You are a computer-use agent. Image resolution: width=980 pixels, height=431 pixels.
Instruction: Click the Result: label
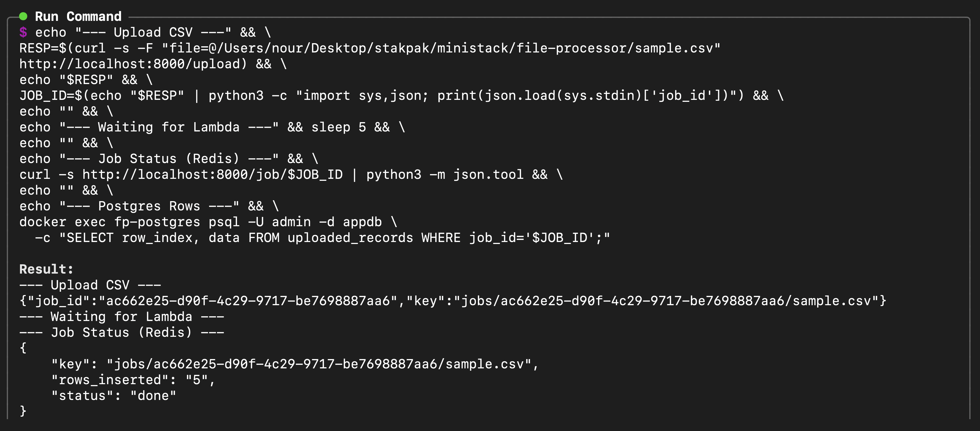point(46,269)
